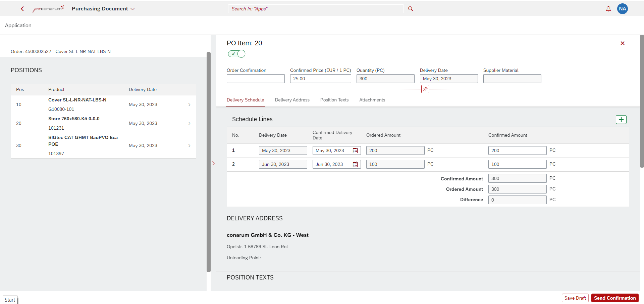Collapse the side panel splitter arrow
This screenshot has height=304, width=644.
coord(213,163)
